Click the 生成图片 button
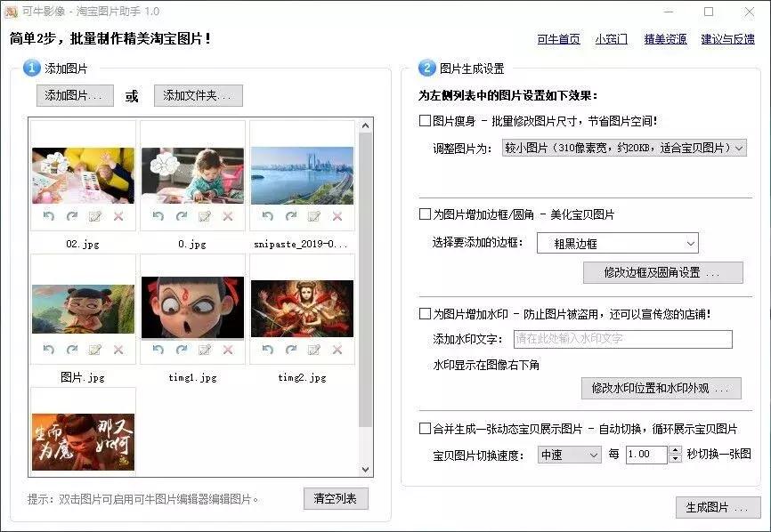771x532 pixels. point(718,507)
